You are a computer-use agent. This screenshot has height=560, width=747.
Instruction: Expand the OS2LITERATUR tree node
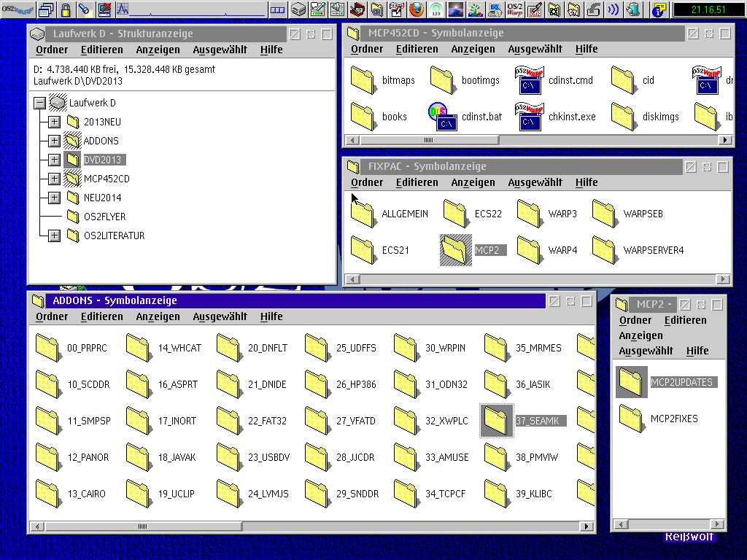click(54, 236)
